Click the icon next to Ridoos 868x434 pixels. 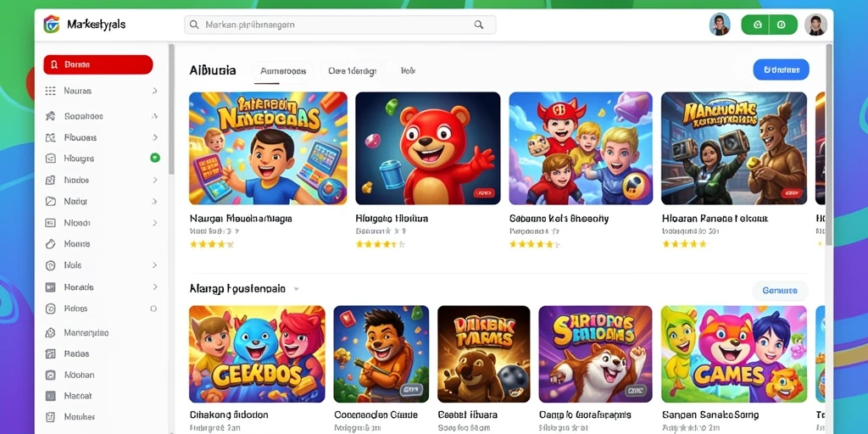pyautogui.click(x=50, y=309)
